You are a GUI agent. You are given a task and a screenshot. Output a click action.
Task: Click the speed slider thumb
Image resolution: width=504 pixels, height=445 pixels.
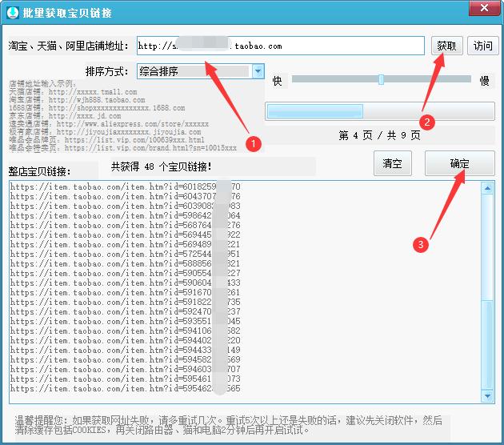(381, 79)
